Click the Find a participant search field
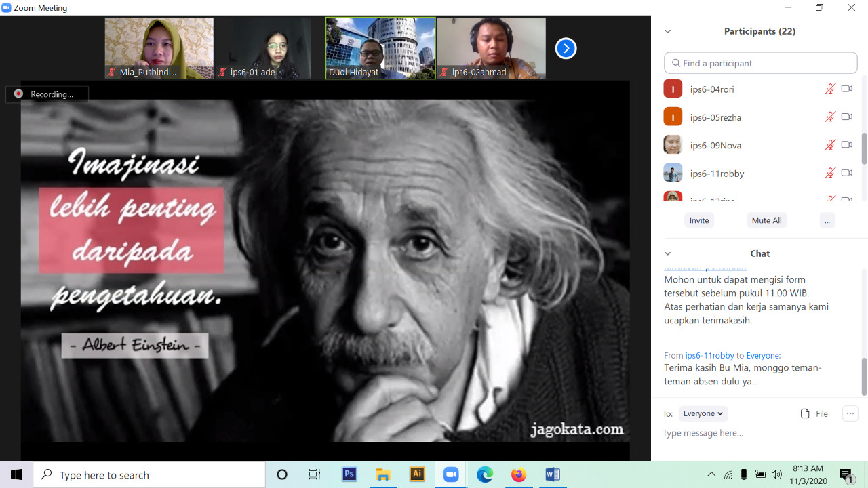 pyautogui.click(x=761, y=63)
